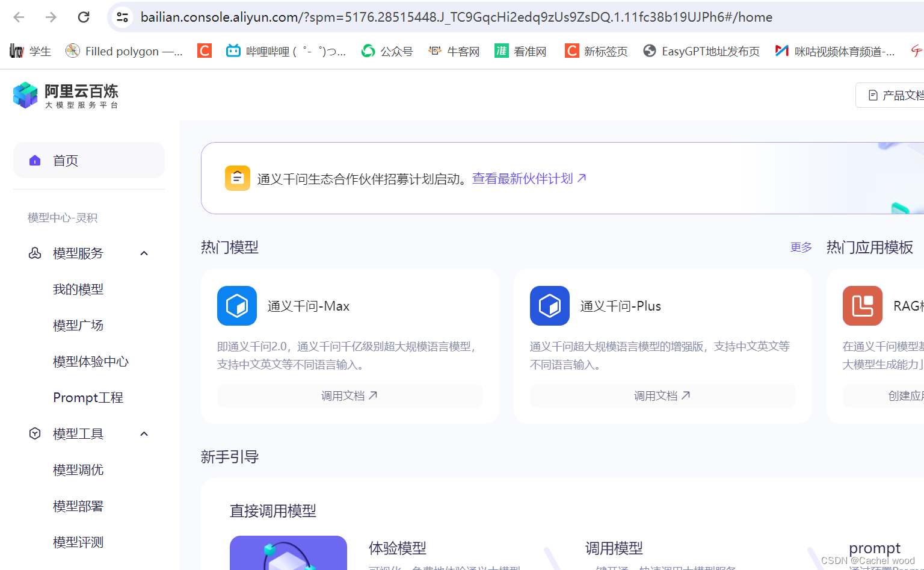Click the first orange C bookmark icon

coord(205,51)
